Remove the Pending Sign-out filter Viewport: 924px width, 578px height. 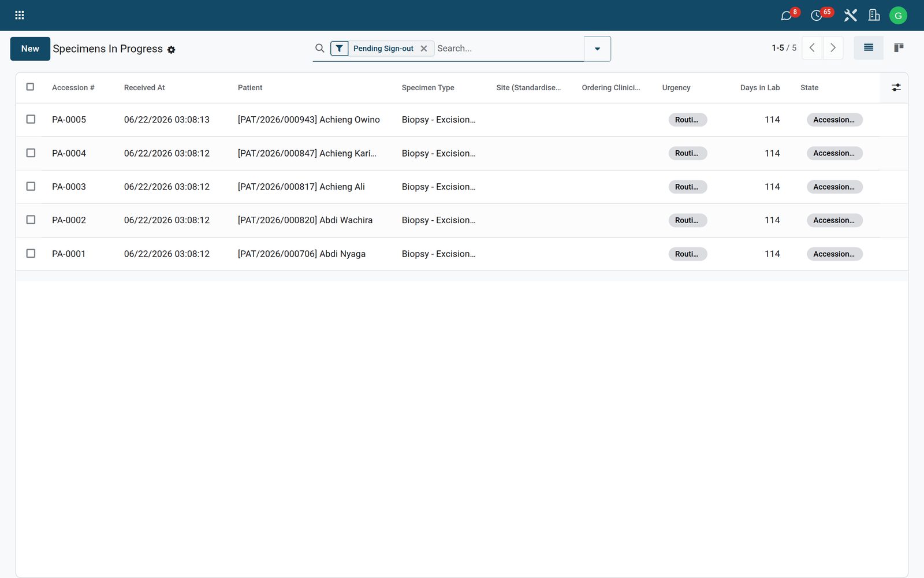tap(424, 49)
